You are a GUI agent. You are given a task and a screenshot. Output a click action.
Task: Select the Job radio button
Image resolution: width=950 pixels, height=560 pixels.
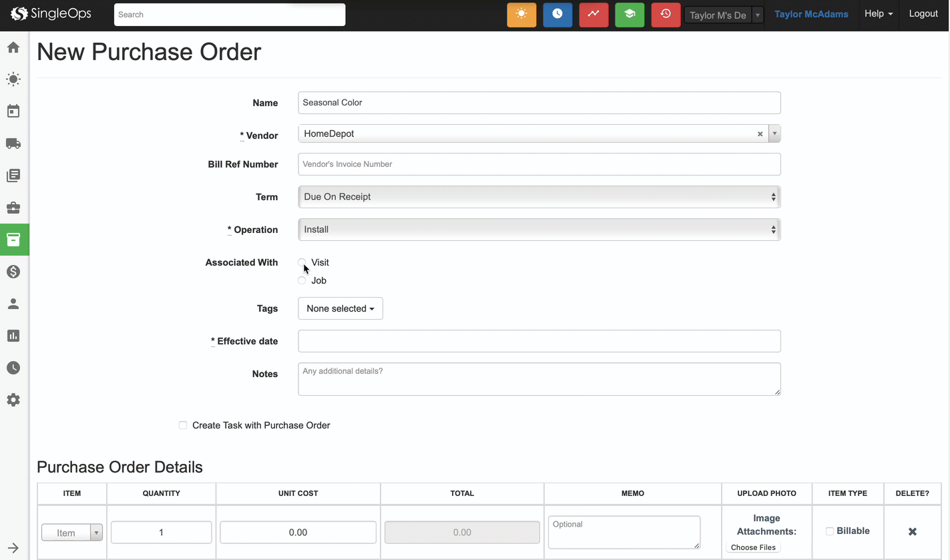pos(302,280)
